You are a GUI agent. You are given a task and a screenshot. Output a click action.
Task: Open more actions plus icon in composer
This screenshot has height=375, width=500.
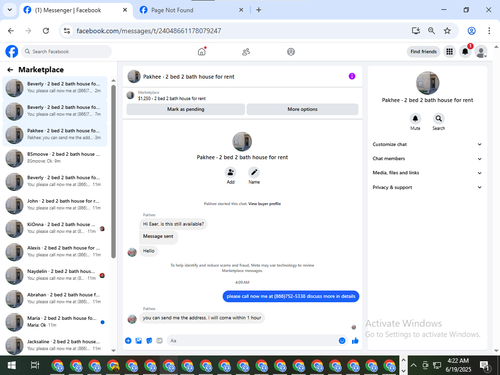pos(128,341)
